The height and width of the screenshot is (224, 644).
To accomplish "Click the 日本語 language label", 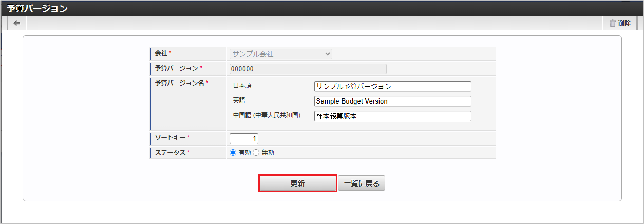I will (x=242, y=86).
